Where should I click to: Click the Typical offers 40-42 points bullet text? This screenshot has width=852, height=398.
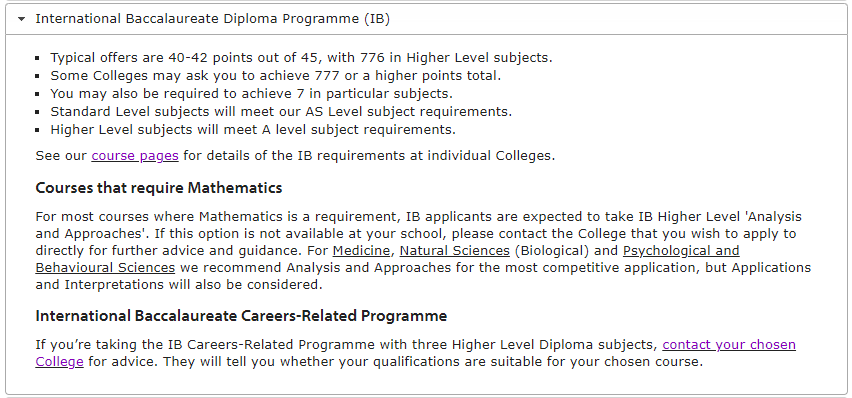[x=302, y=58]
